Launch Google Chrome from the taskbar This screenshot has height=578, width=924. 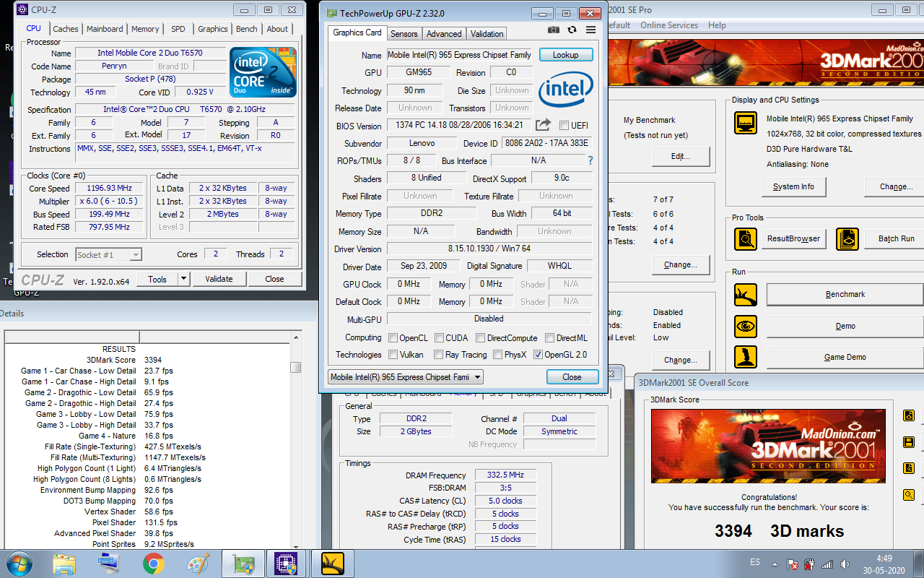(x=153, y=564)
